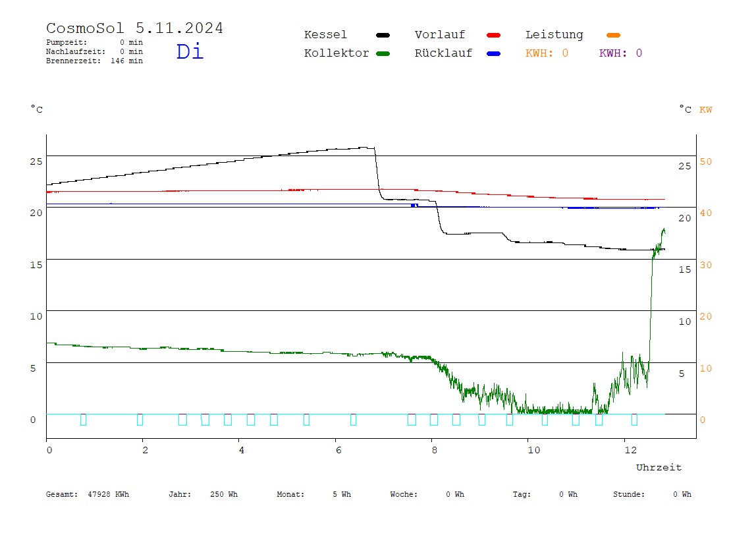Click the orange "KWH: 0" readout
Image resolution: width=756 pixels, height=535 pixels.
(x=547, y=53)
